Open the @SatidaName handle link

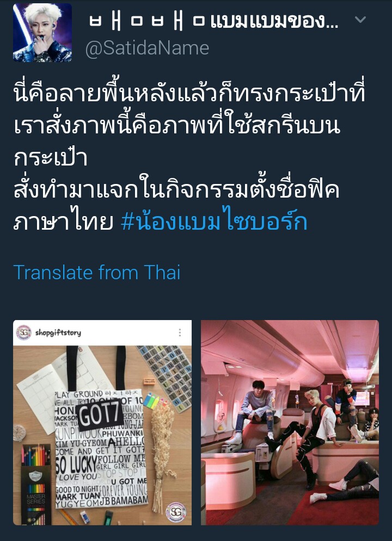[x=148, y=48]
